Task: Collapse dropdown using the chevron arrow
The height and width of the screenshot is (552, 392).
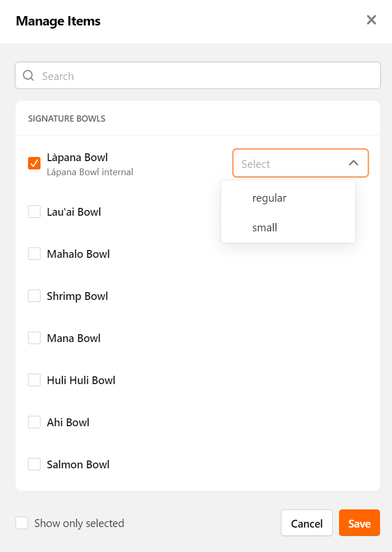Action: point(354,163)
